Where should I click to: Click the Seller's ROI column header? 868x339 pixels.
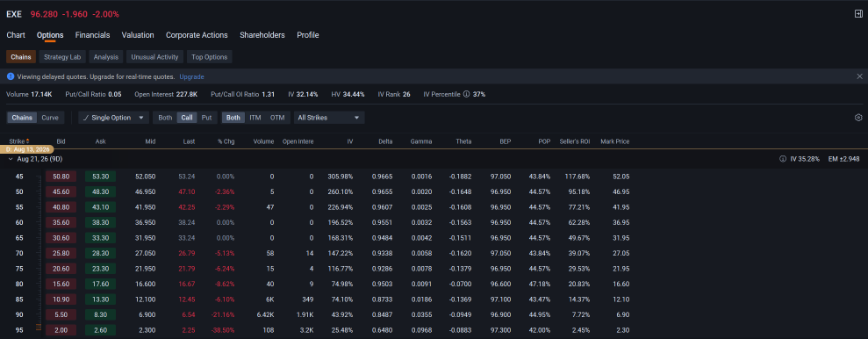[575, 141]
